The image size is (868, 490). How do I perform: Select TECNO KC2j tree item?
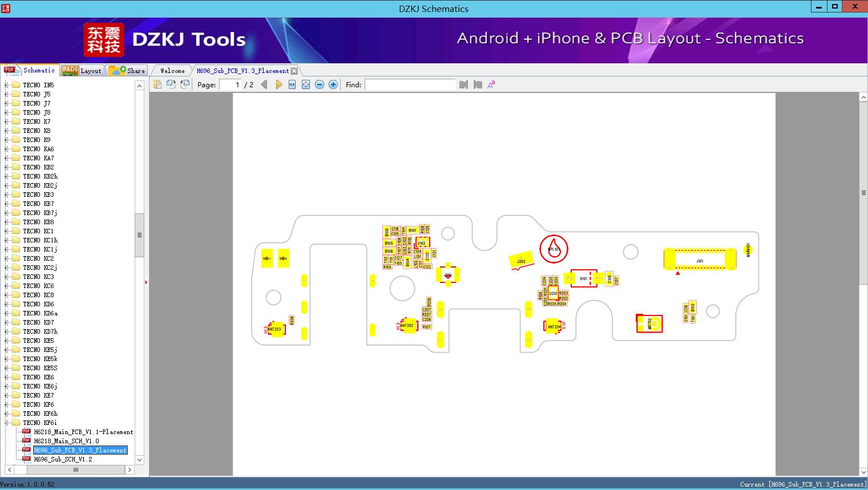40,268
